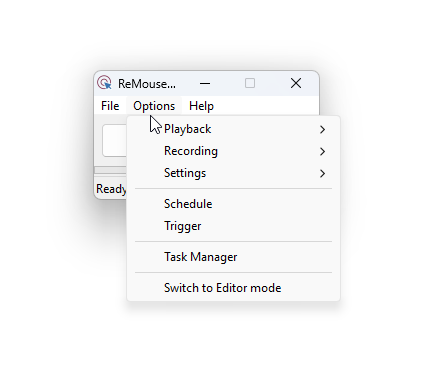Minimize the ReMouse window
The width and height of the screenshot is (447, 382).
(205, 83)
